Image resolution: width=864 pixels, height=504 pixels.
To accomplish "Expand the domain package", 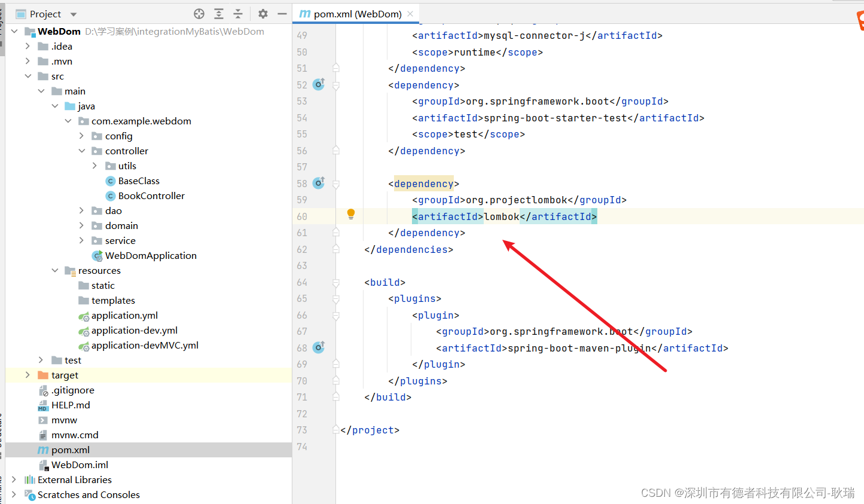I will tap(82, 225).
